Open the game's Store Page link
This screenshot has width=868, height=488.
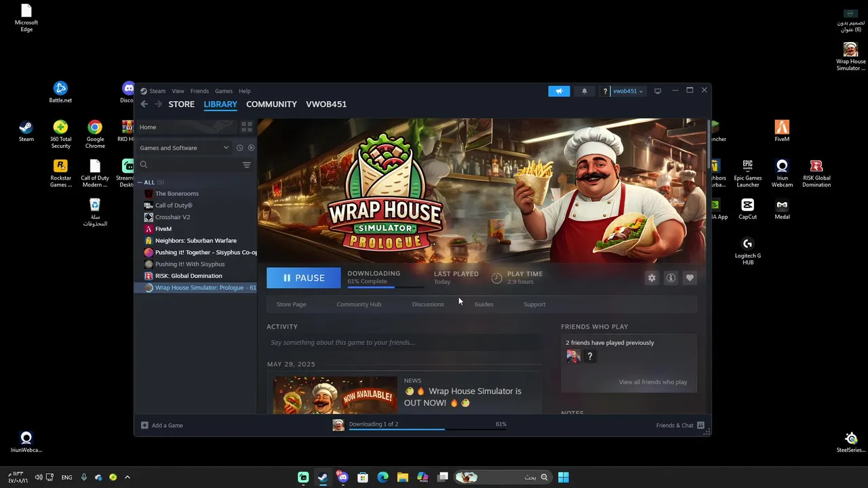click(291, 304)
